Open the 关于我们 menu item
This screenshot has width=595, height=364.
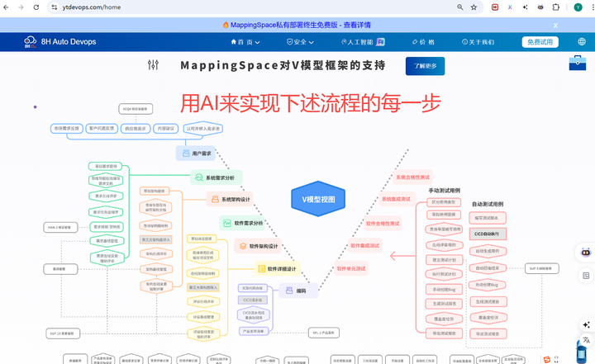point(478,42)
